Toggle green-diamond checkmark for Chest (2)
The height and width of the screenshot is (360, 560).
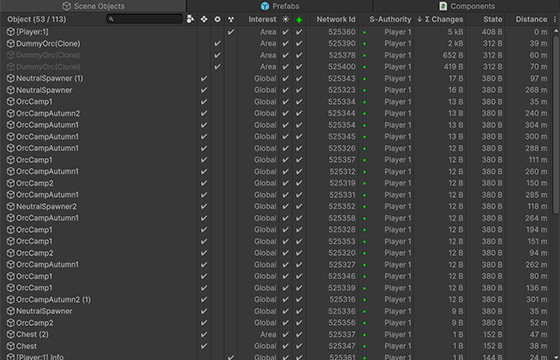point(299,335)
